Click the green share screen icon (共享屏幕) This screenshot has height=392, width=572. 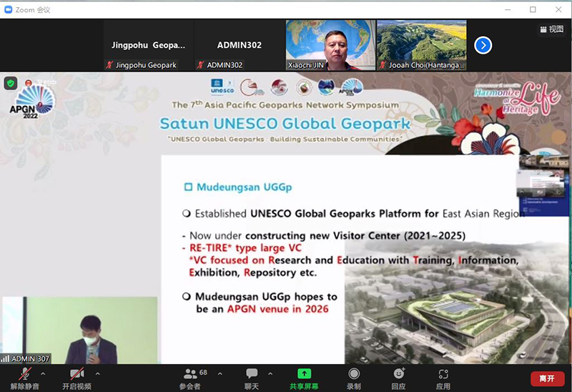[305, 374]
